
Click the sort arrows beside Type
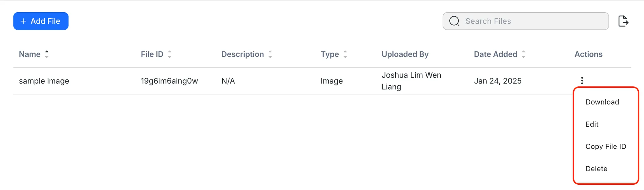coord(345,54)
